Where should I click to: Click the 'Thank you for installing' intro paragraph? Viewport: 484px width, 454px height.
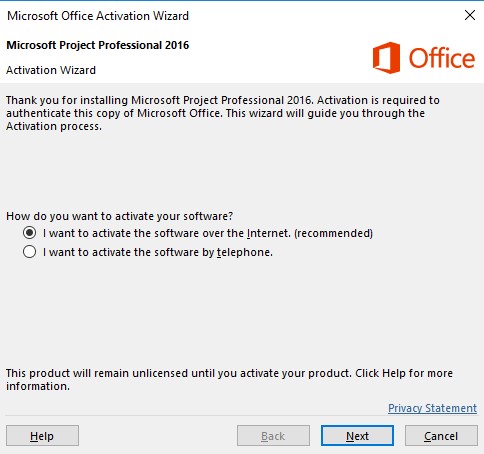coord(223,113)
